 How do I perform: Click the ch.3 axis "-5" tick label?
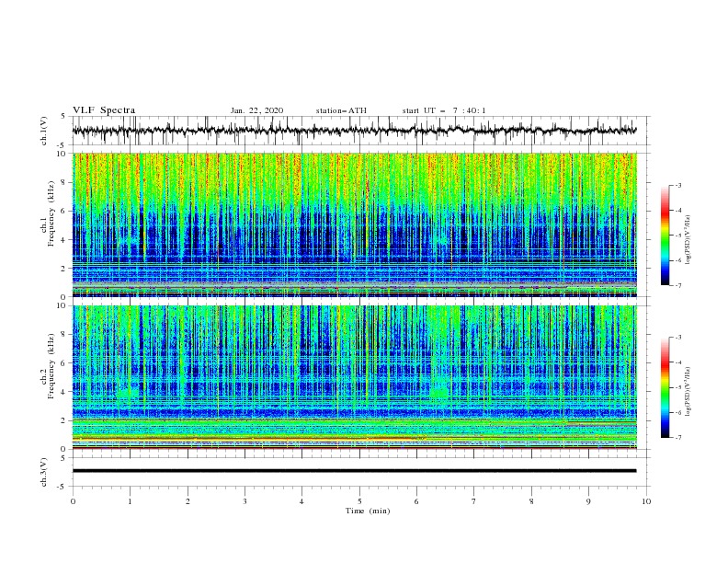click(62, 487)
